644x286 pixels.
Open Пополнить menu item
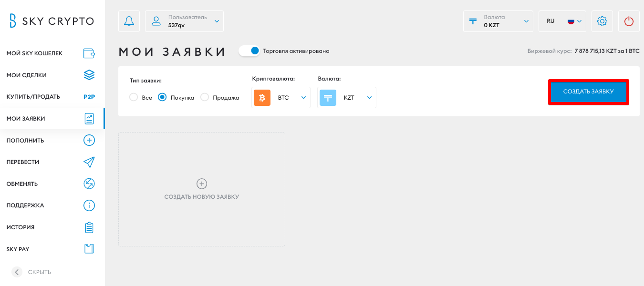point(52,140)
